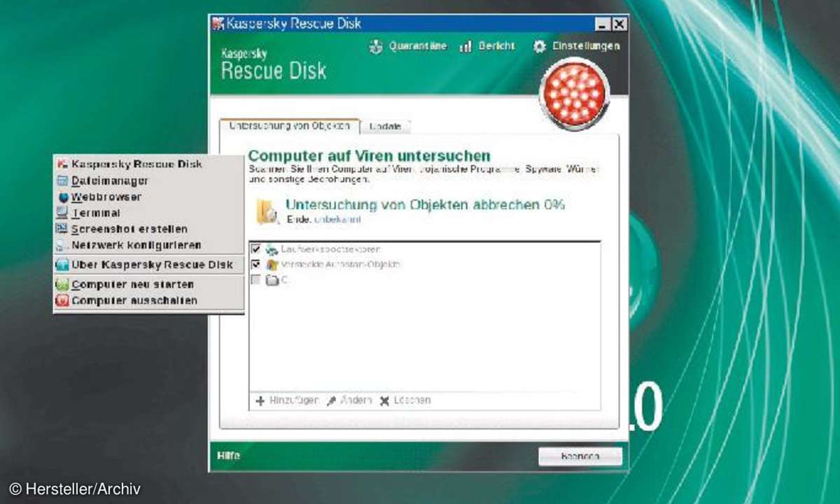Switch to the Update tab

[385, 127]
